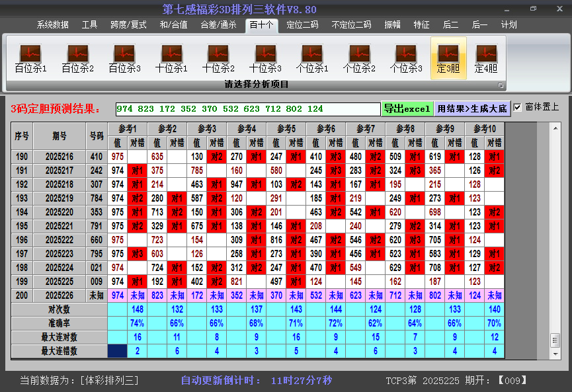Click the 百位杀1 analysis icon
572x392 pixels.
(30, 58)
